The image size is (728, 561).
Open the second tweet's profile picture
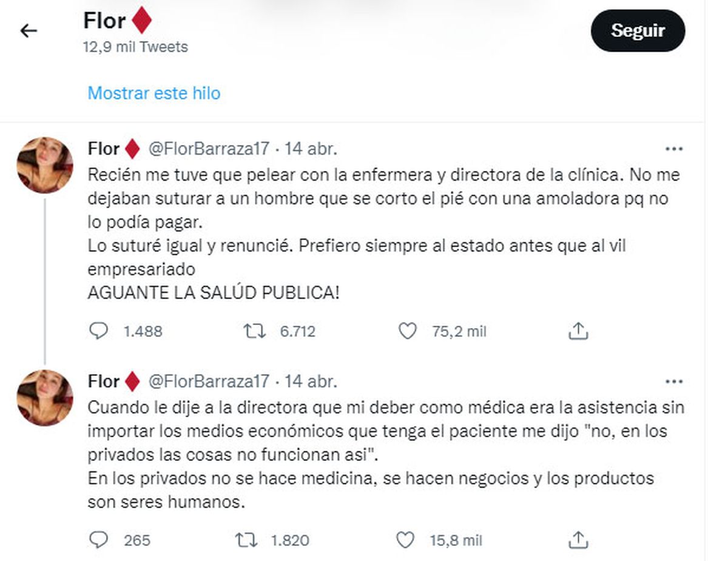(44, 397)
